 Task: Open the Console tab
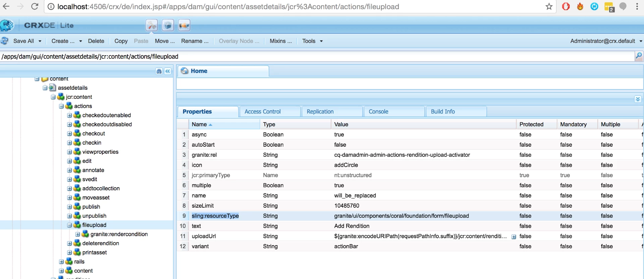[x=394, y=112]
